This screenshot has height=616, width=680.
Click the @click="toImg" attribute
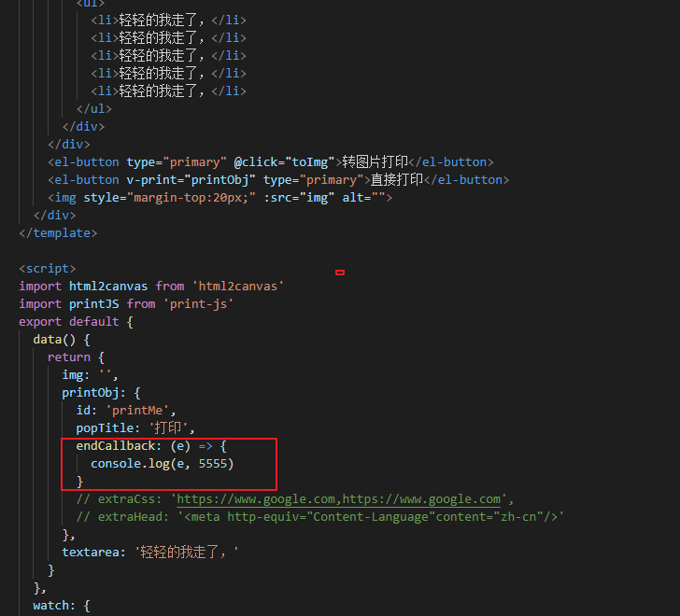click(x=285, y=162)
